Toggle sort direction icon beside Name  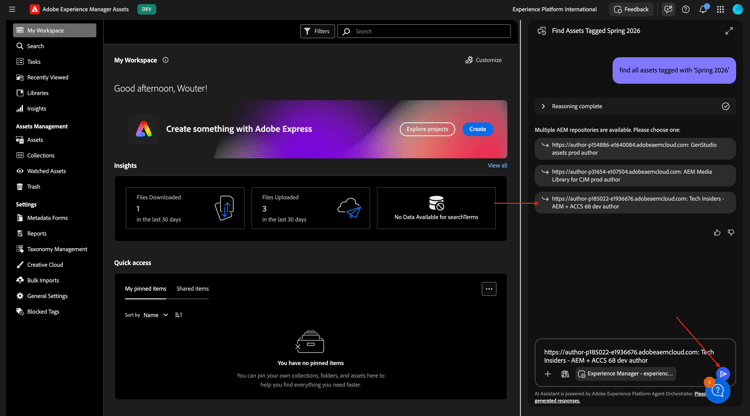pos(178,315)
